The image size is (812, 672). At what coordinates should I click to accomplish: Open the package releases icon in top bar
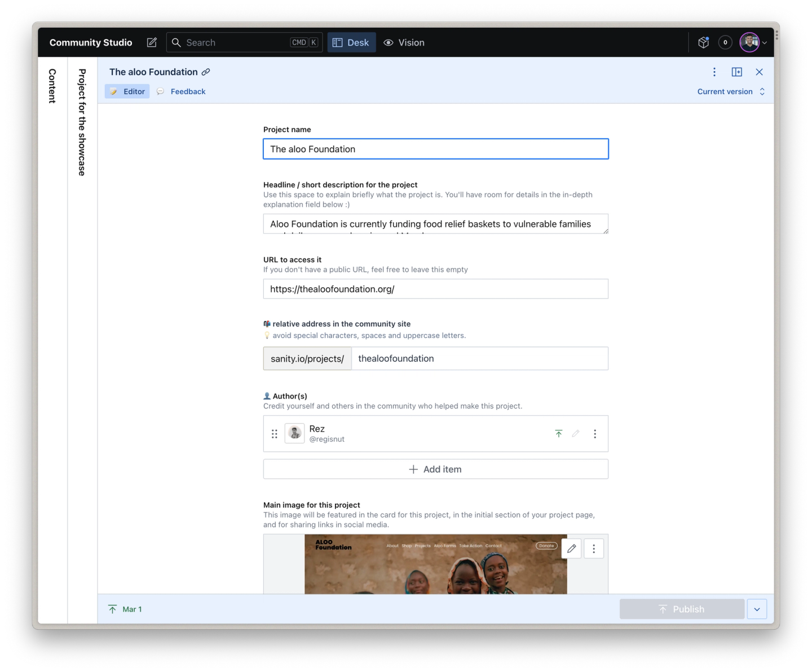703,42
